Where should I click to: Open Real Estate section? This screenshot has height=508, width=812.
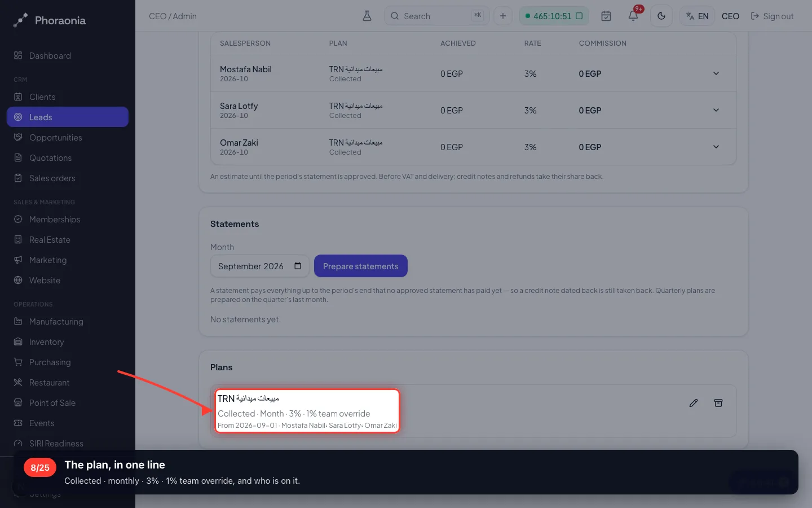(x=68, y=239)
